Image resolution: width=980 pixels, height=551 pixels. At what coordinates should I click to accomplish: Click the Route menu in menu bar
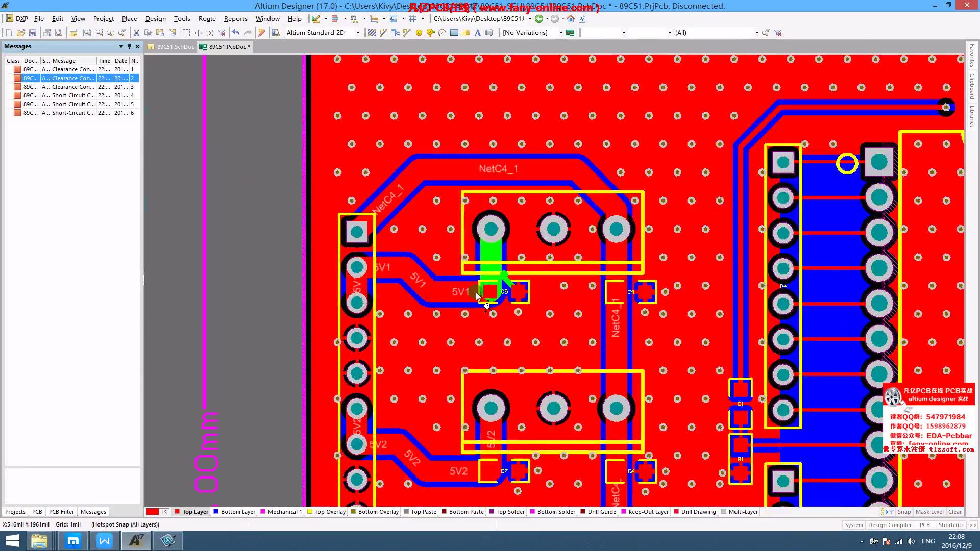click(x=207, y=18)
